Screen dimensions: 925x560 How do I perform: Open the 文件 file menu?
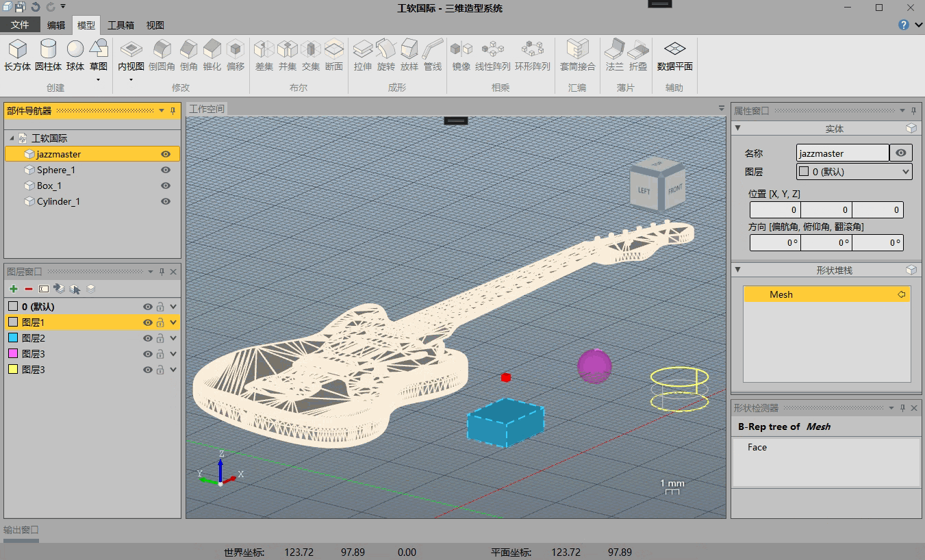[x=20, y=25]
